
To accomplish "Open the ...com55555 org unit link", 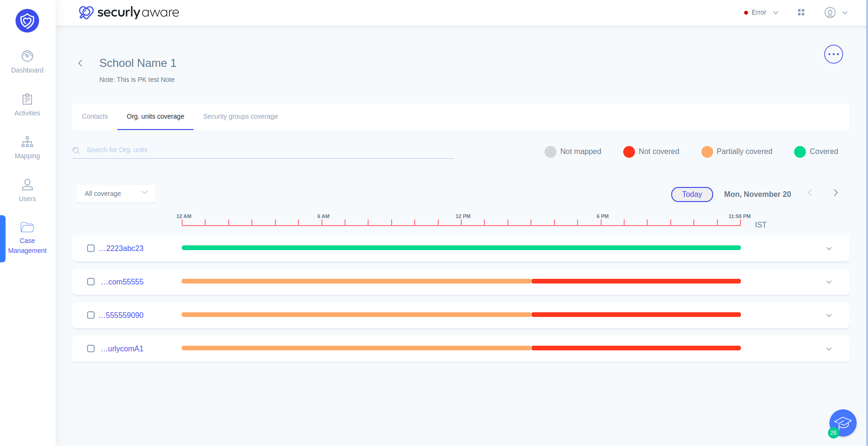I will [x=122, y=282].
